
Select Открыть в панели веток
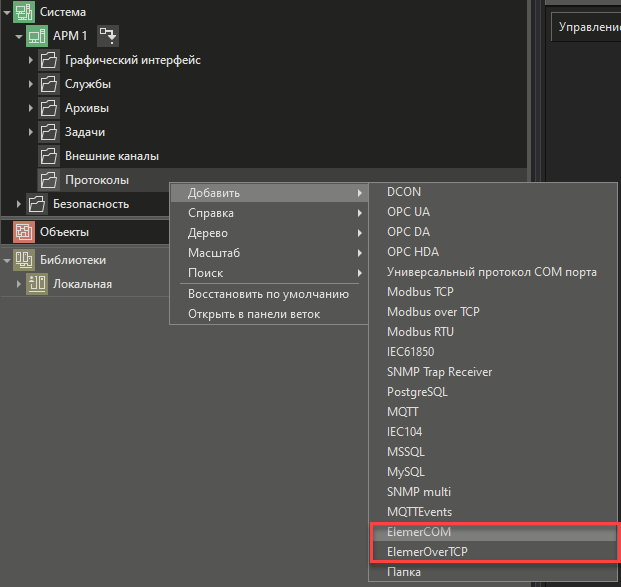254,314
